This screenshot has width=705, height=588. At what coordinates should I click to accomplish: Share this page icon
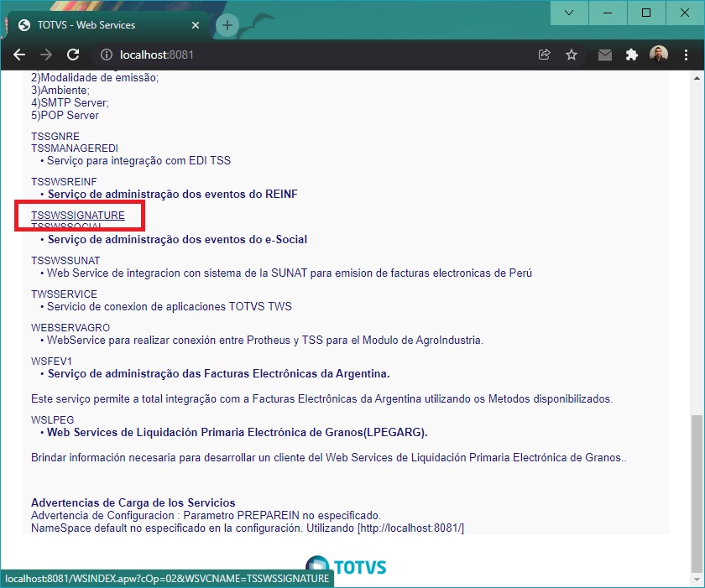545,55
